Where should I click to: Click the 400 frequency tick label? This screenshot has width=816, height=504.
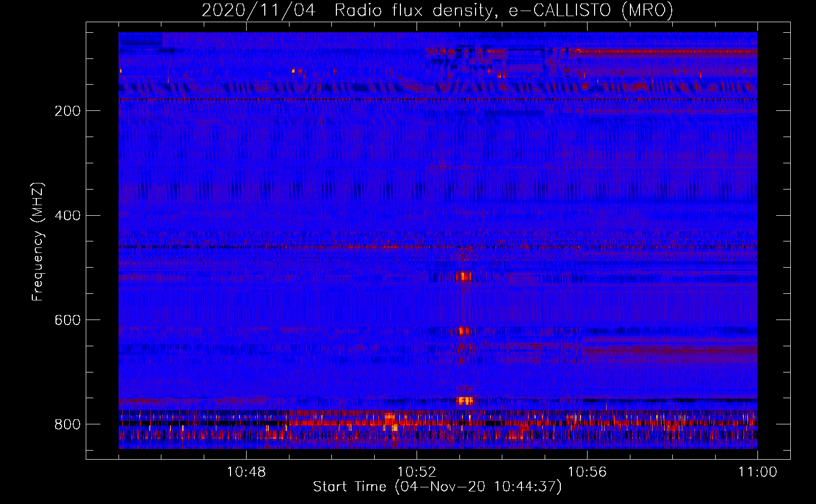point(67,216)
